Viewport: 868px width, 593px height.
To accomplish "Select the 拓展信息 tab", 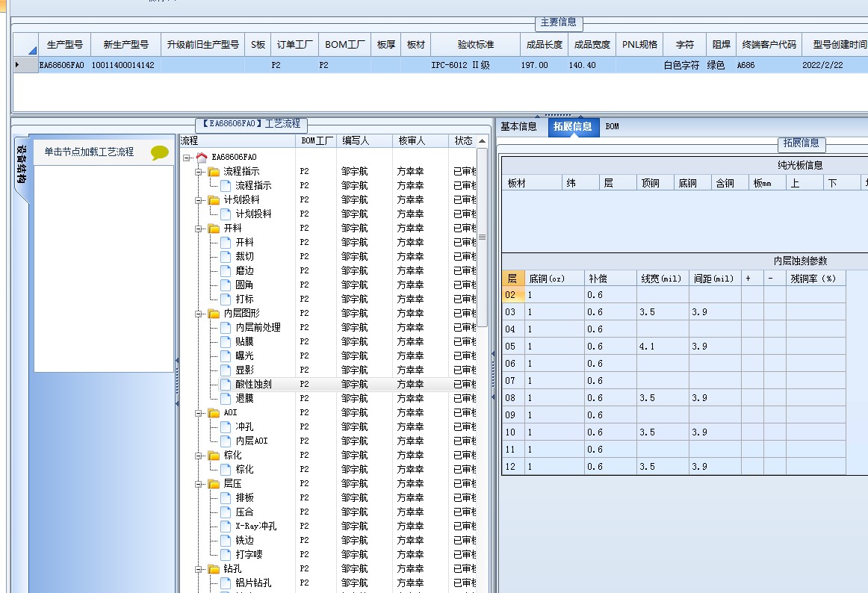I will pos(573,127).
